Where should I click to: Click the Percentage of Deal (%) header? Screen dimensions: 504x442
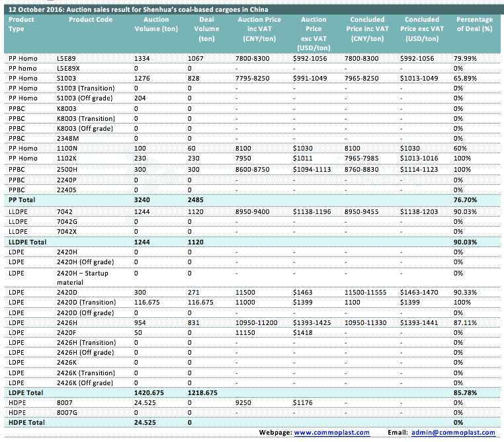[474, 24]
